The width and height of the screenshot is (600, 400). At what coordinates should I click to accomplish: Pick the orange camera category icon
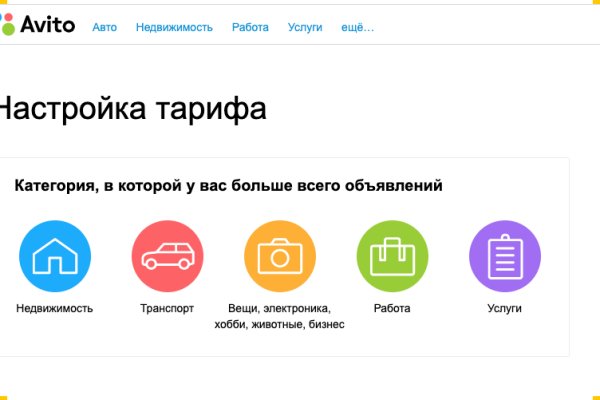coord(280,256)
